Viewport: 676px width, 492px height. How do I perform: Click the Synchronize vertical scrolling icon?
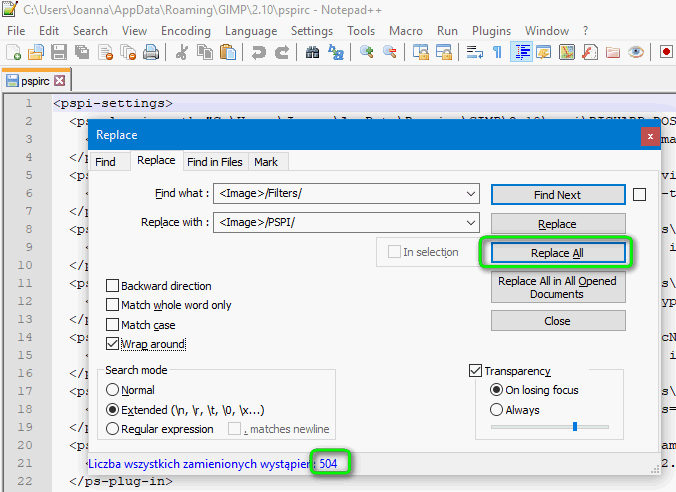click(x=421, y=53)
